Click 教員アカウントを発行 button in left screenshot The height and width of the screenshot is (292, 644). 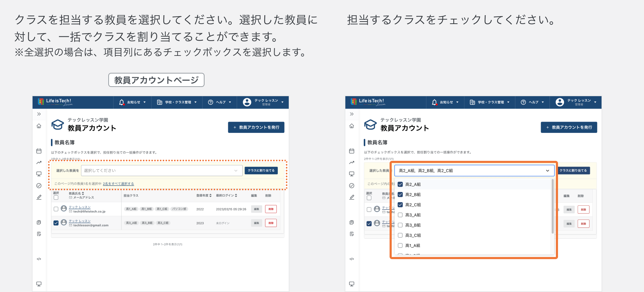[256, 127]
